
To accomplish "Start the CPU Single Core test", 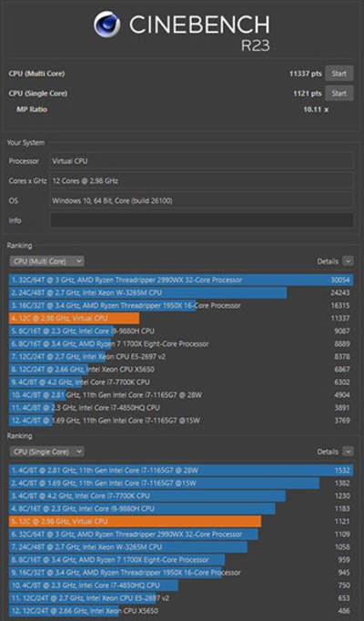I will [x=339, y=94].
